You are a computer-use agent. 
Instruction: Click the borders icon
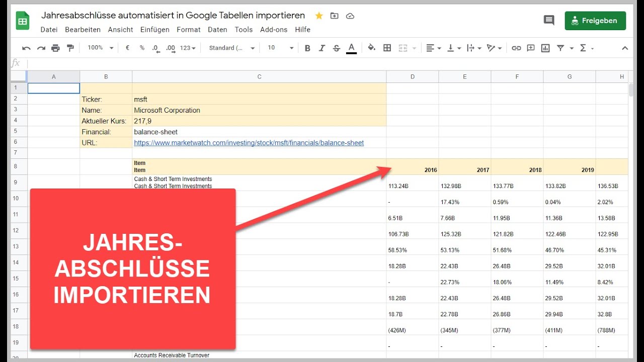click(x=387, y=48)
